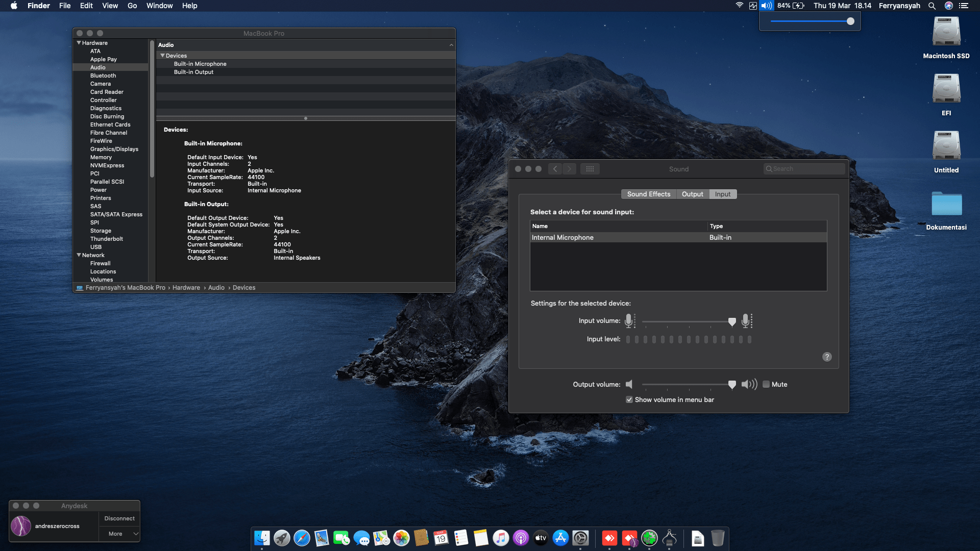Viewport: 980px width, 551px height.
Task: Click the volume icon in menu bar
Action: pos(766,6)
